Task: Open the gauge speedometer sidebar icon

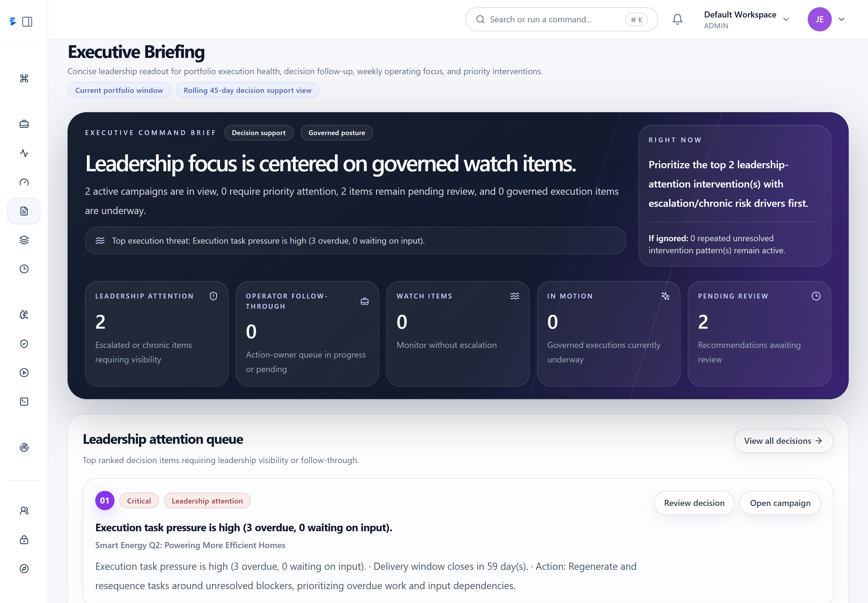Action: 24,182
